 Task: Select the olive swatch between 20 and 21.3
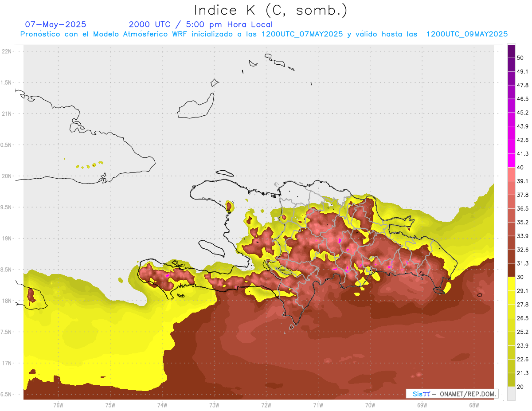[511, 380]
